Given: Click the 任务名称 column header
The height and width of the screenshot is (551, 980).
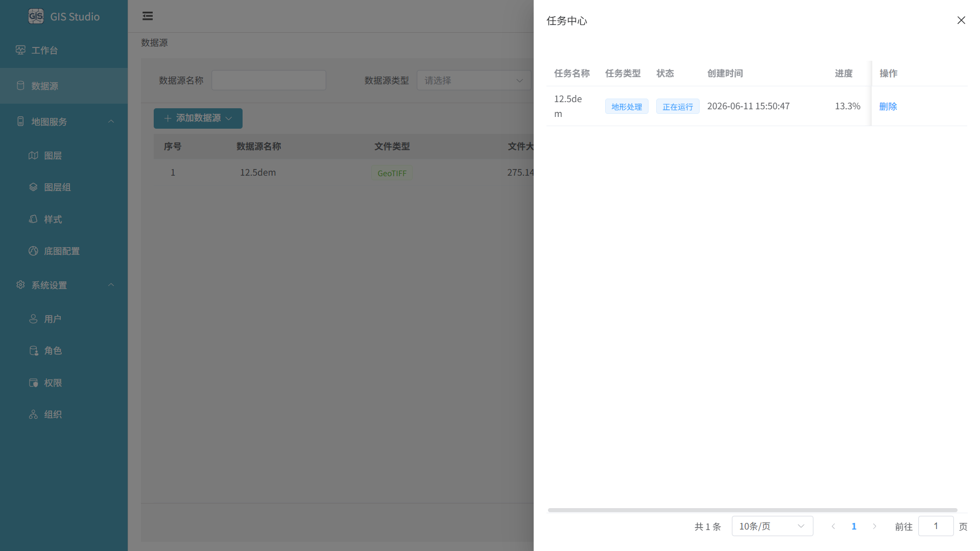Looking at the screenshot, I should click(572, 74).
